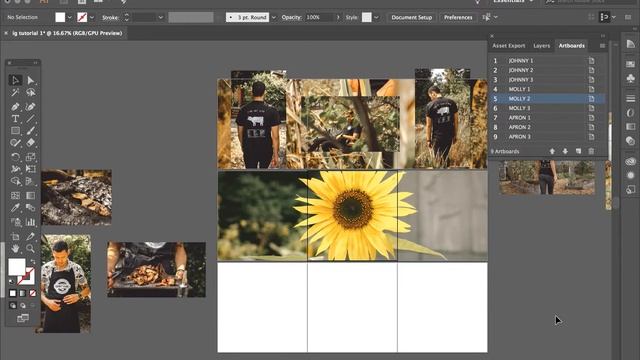Select the Free Transform tool
The image size is (640, 360).
31,169
